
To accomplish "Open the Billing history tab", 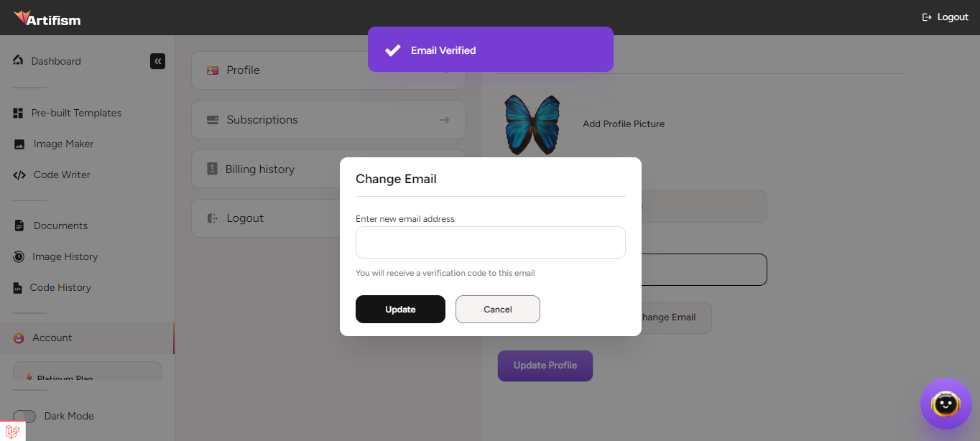I will [x=259, y=170].
